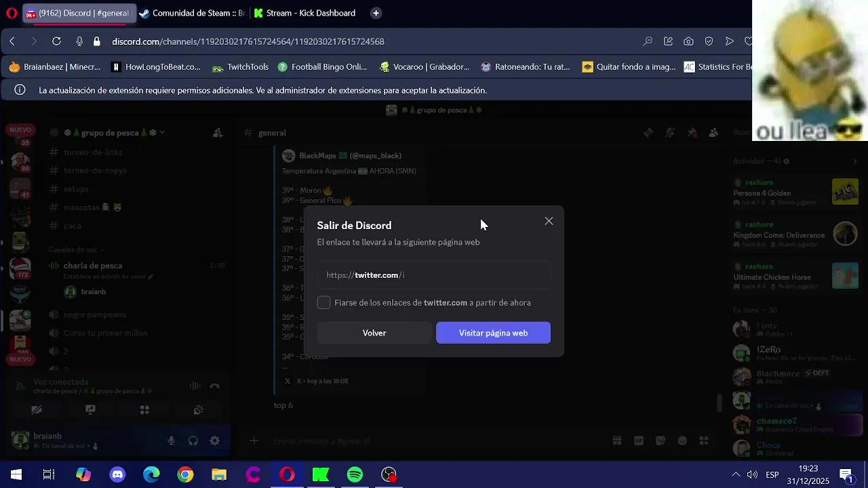The width and height of the screenshot is (868, 488).
Task: Expand the grupo de pesca server dropdown
Action: (162, 133)
